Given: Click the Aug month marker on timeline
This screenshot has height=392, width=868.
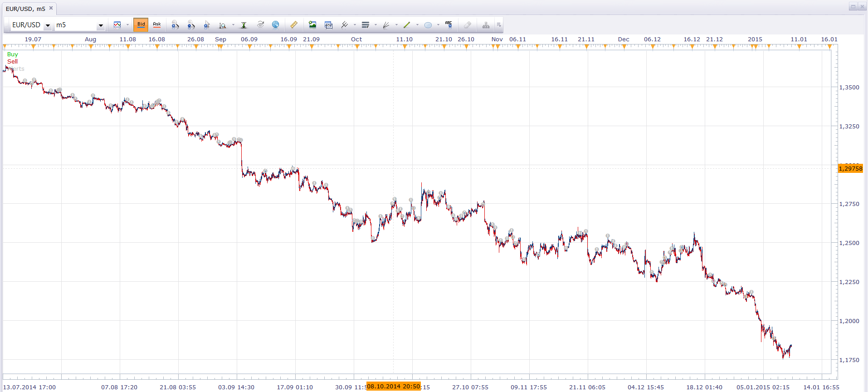Looking at the screenshot, I should (x=90, y=39).
